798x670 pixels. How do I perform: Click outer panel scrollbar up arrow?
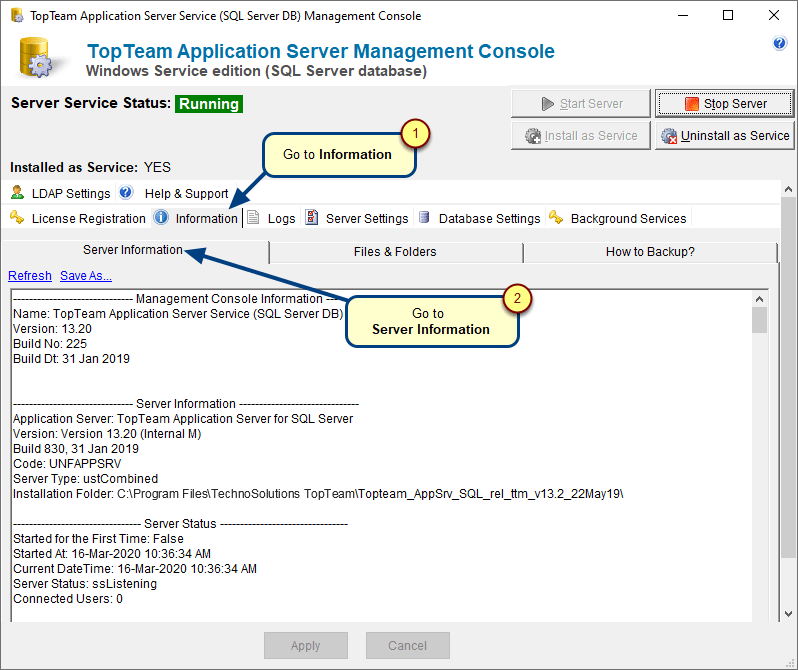pyautogui.click(x=788, y=189)
